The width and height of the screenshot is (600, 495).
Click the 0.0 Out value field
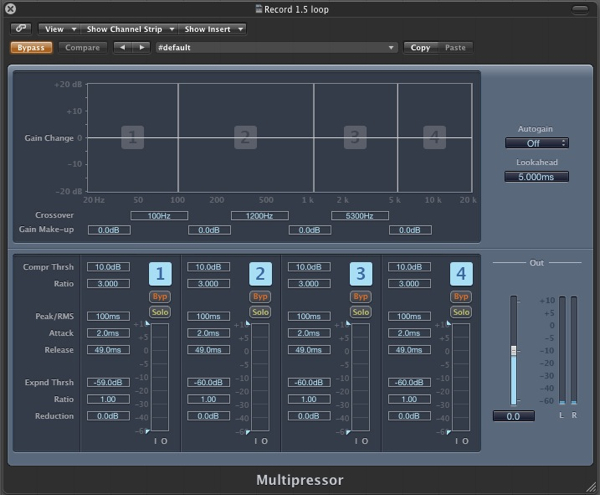tap(514, 416)
